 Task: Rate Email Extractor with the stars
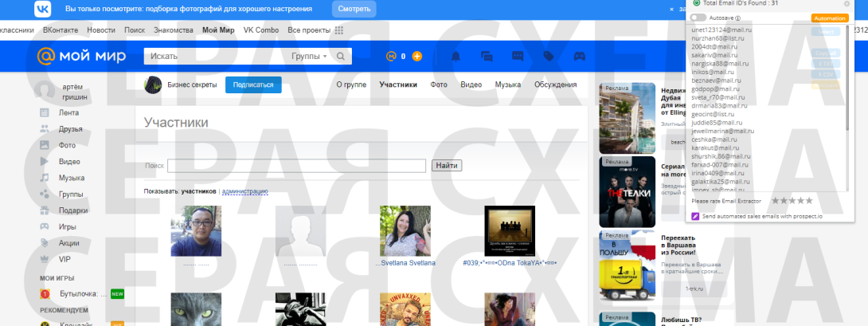click(x=792, y=201)
